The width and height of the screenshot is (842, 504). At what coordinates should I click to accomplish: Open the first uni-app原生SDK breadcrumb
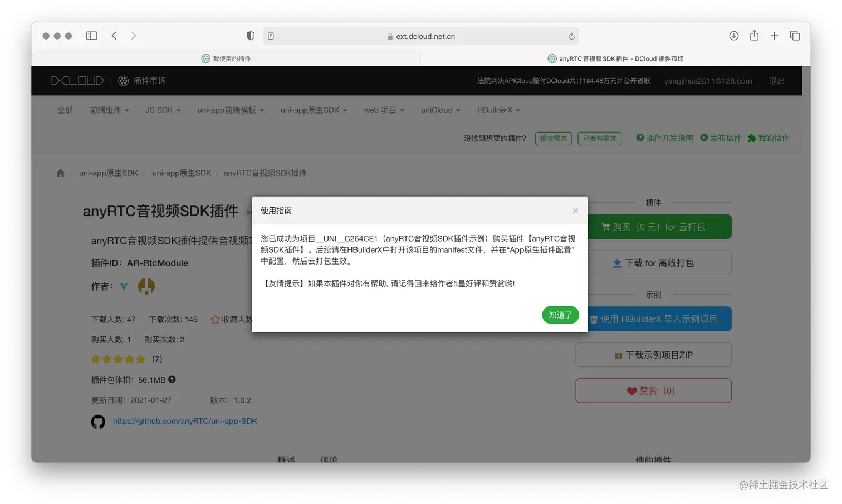[109, 173]
